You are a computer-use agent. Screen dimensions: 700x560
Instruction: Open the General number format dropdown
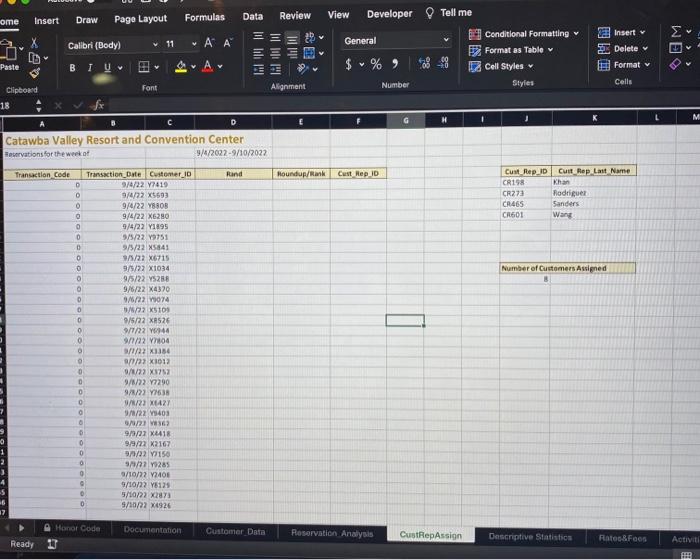click(446, 40)
